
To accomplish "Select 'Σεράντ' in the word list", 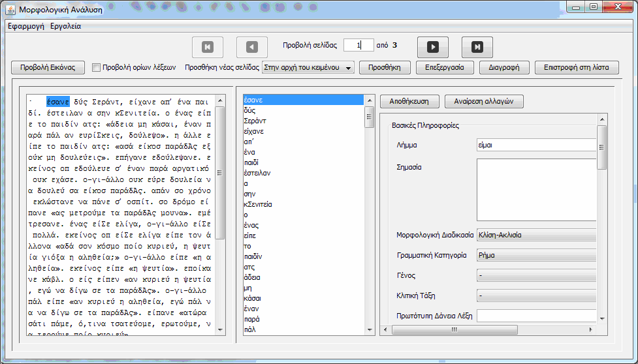I will click(303, 121).
